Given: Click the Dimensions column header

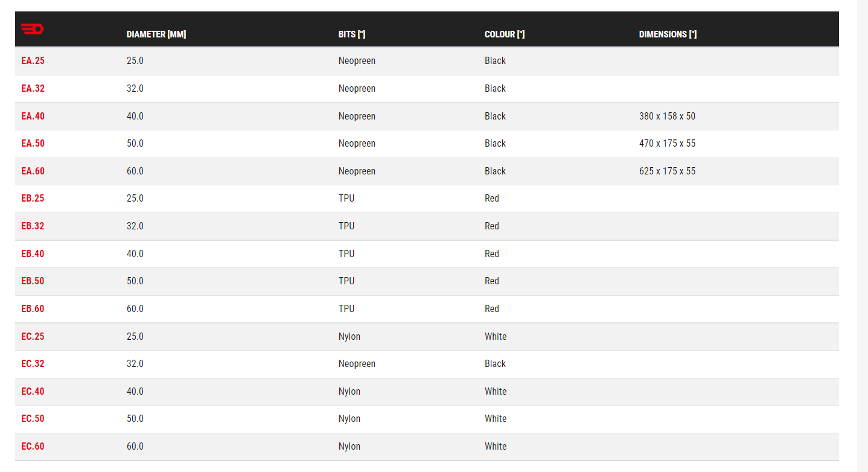Looking at the screenshot, I should (668, 34).
